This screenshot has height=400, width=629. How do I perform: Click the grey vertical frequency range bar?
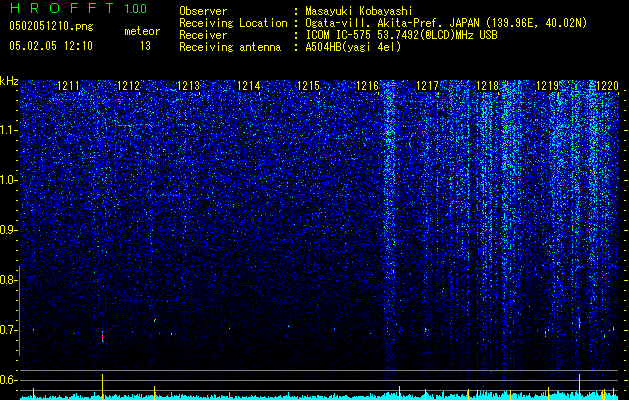tap(19, 310)
